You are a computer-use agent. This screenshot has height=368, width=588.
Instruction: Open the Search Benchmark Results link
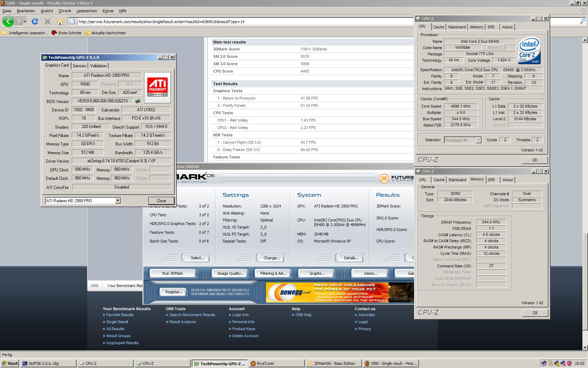192,315
